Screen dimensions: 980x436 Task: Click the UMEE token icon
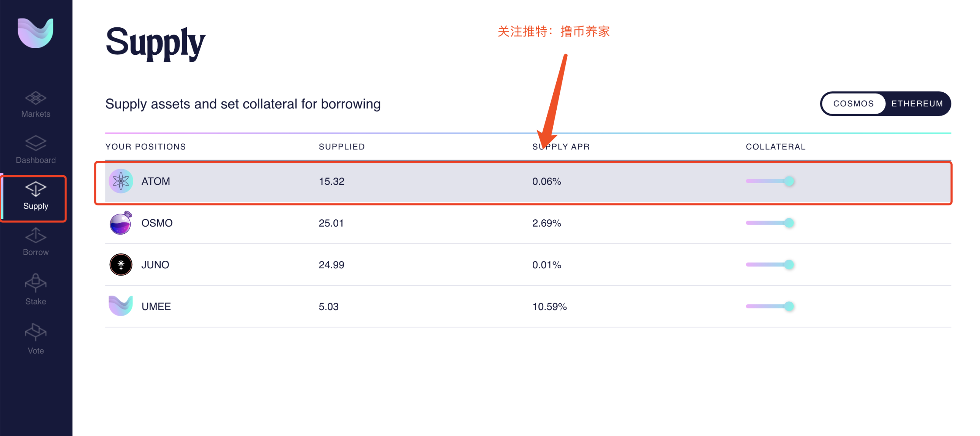[x=121, y=306]
